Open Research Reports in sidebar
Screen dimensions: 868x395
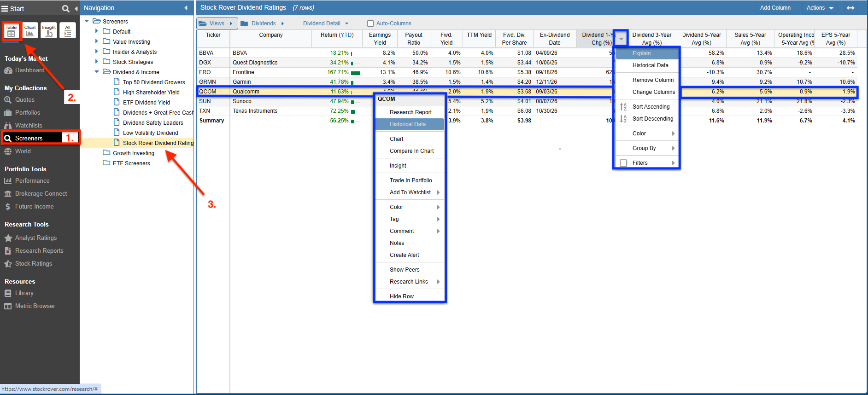39,251
